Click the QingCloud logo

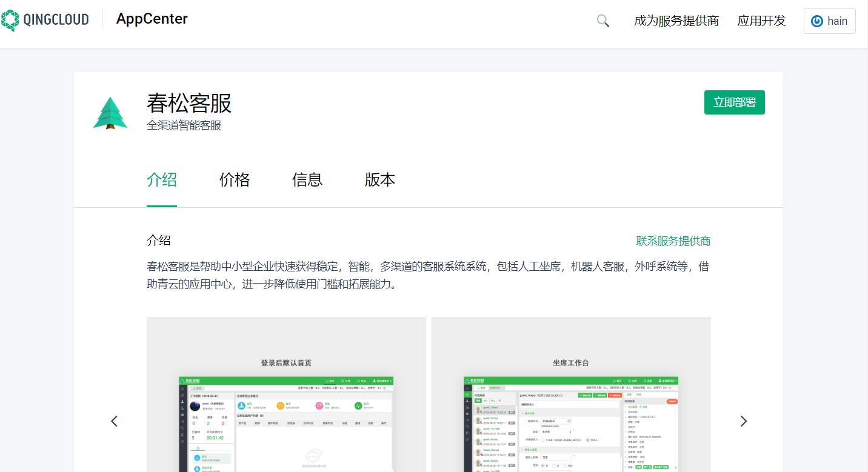click(45, 20)
